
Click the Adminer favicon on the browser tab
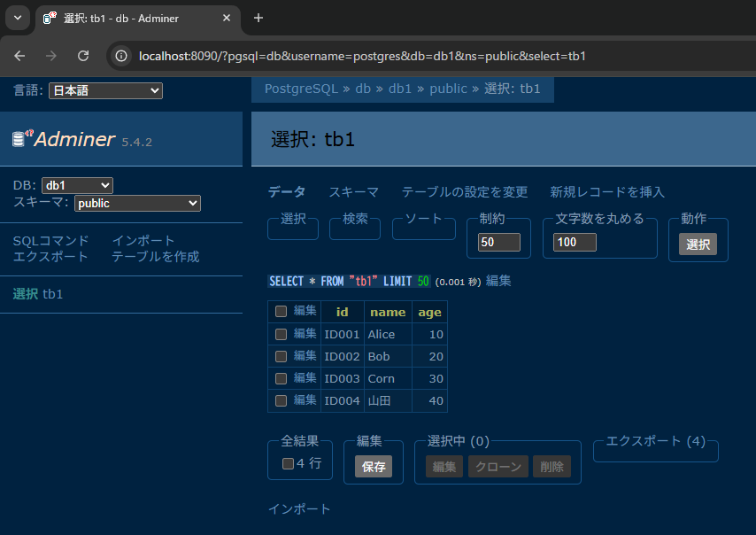click(50, 18)
